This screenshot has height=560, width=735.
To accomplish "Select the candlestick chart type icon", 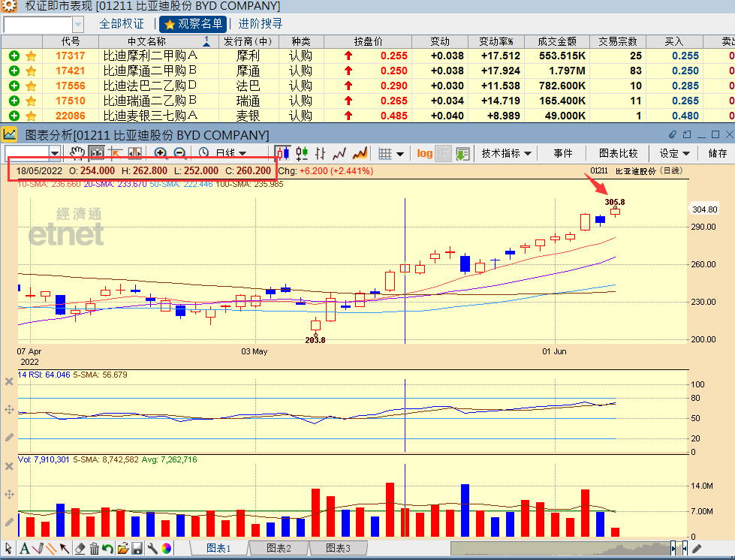I will point(282,153).
